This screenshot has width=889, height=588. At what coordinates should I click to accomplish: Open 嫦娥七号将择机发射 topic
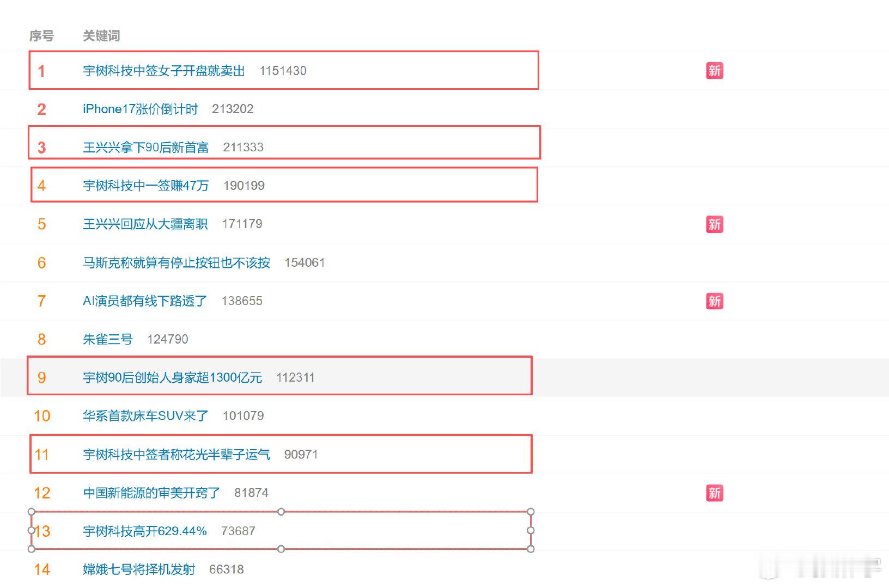tap(139, 569)
